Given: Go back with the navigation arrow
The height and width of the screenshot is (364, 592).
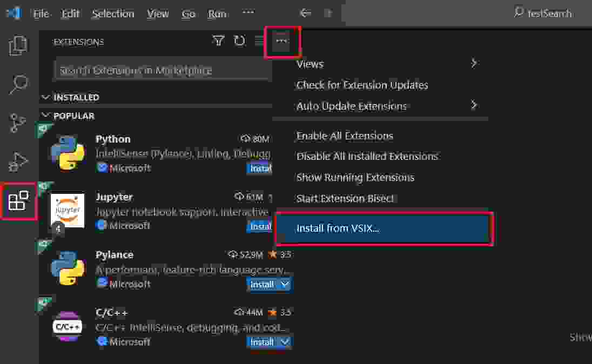Looking at the screenshot, I should [x=305, y=13].
